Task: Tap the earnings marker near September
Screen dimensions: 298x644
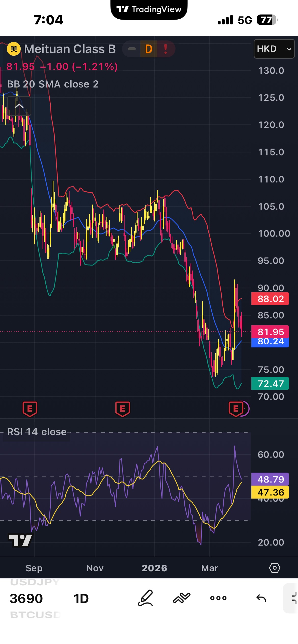Action: coord(30,409)
